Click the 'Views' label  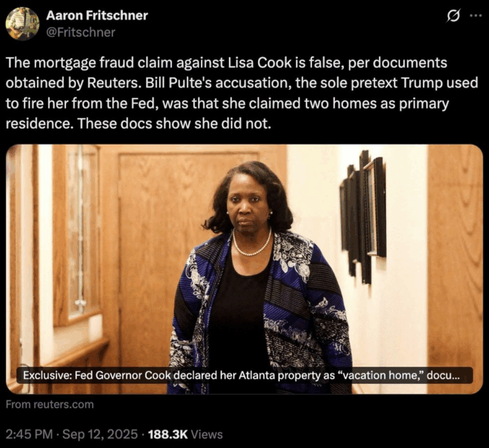(x=207, y=434)
